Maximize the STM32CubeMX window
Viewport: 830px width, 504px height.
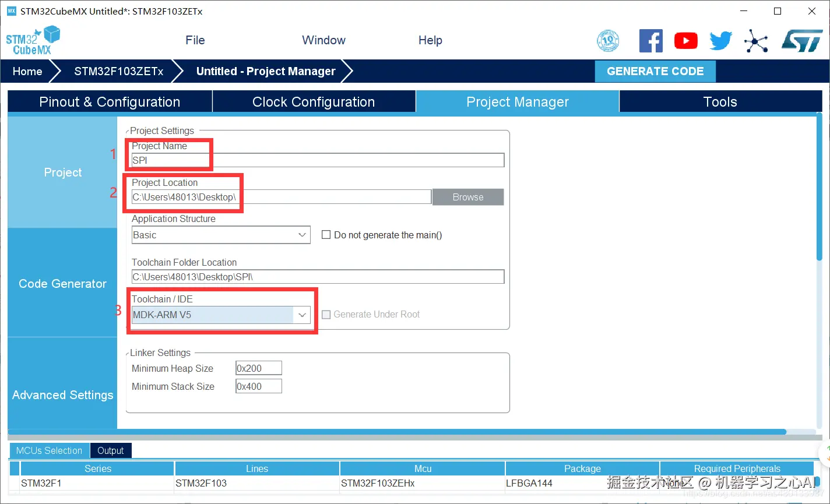pyautogui.click(x=778, y=11)
